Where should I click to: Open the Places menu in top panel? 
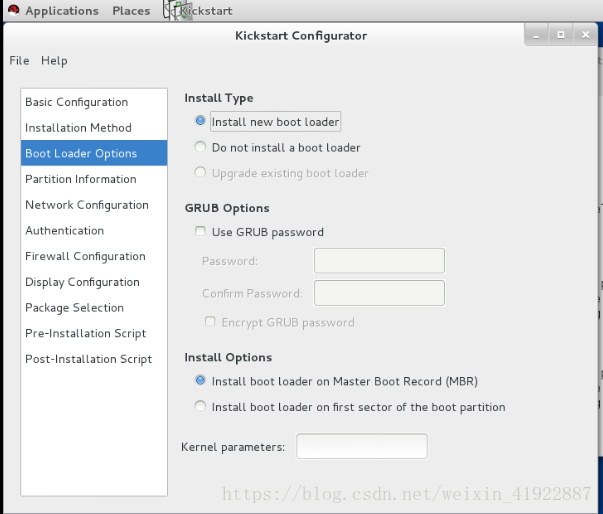[131, 11]
